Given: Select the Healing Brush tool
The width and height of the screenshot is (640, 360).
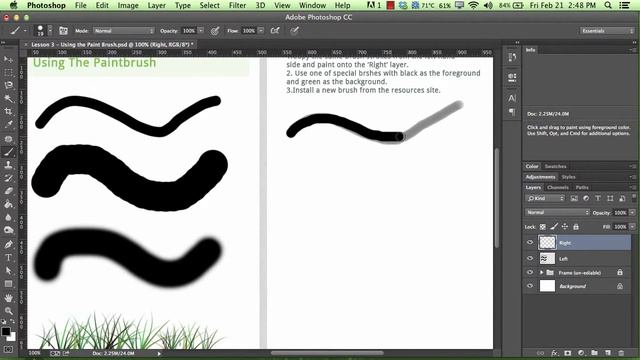Looking at the screenshot, I should [x=8, y=139].
